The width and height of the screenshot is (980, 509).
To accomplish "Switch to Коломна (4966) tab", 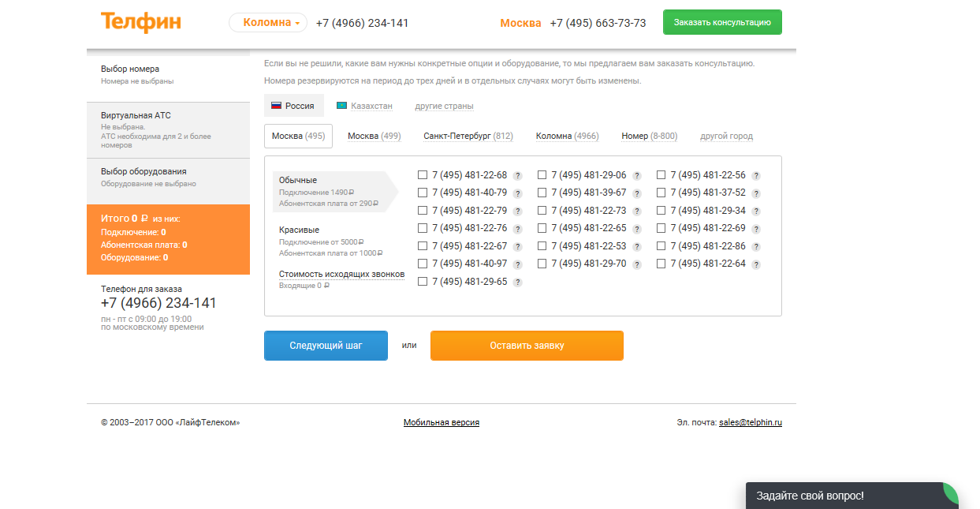I will (567, 136).
